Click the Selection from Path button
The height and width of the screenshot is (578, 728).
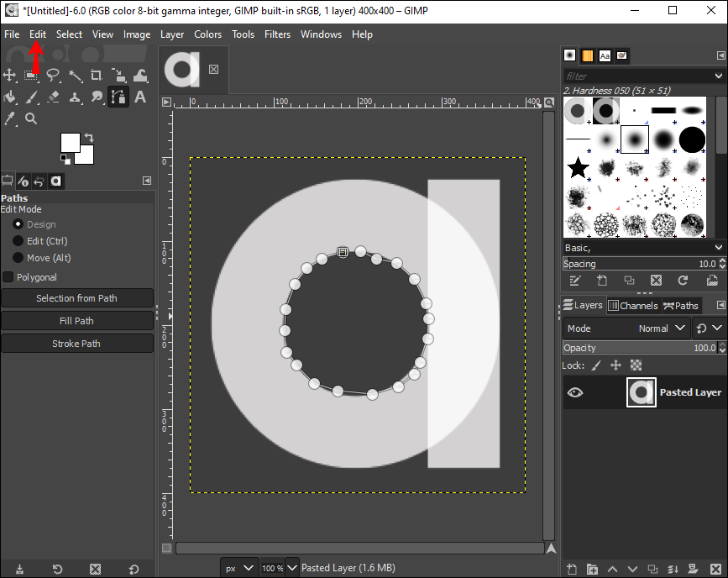[77, 298]
